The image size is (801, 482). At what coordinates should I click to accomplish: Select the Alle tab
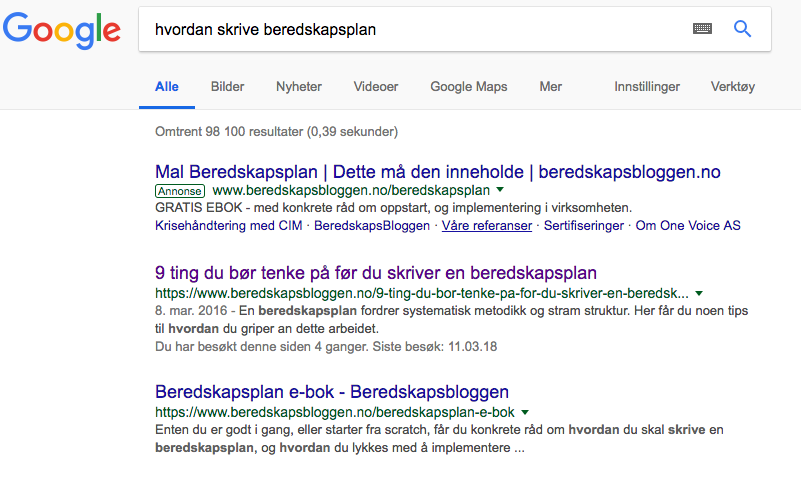(x=166, y=87)
